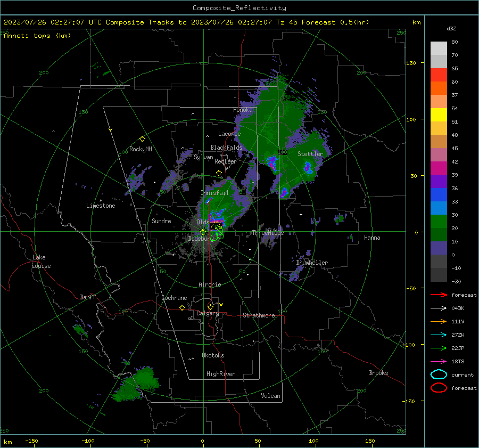
Task: Click the asterisk marker above Limestone
Action: [x=101, y=201]
